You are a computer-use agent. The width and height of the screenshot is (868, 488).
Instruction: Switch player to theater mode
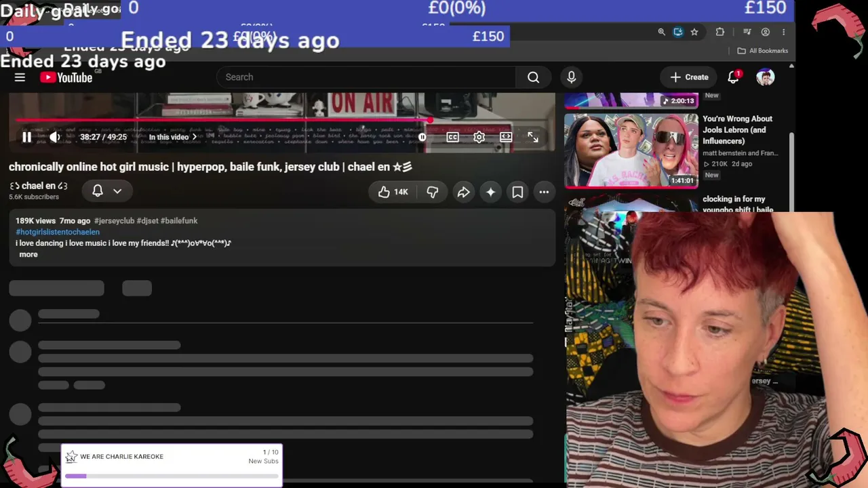[x=506, y=137]
